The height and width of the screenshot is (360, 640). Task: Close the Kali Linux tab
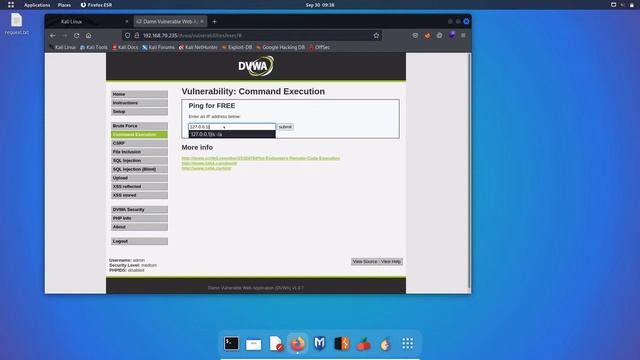127,21
